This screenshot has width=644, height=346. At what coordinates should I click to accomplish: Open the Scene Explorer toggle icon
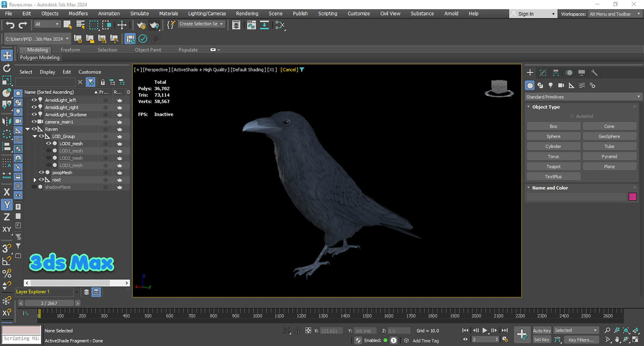pos(236,25)
